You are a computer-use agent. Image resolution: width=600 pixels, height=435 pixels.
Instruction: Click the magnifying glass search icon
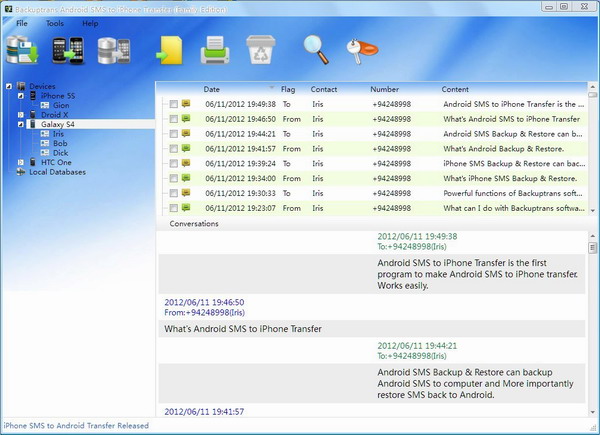click(316, 50)
